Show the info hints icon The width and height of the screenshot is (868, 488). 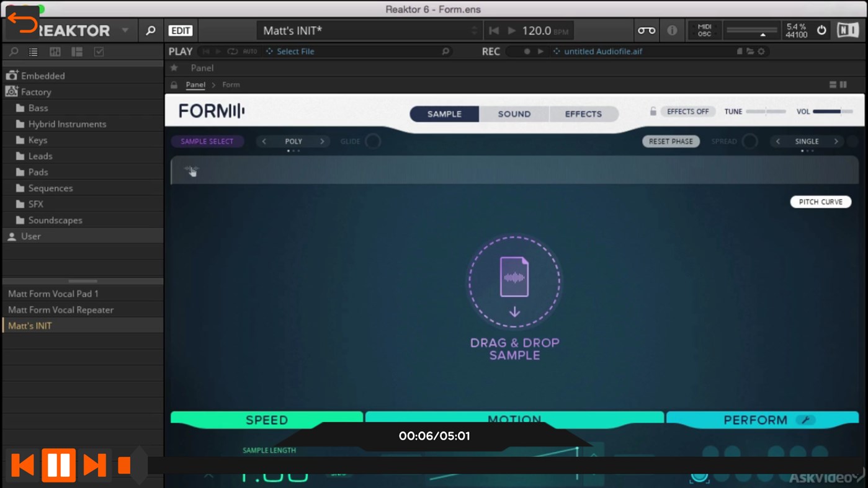672,30
